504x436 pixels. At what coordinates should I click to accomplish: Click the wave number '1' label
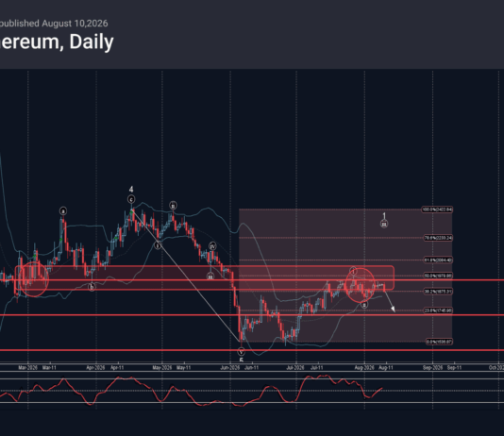coord(384,216)
